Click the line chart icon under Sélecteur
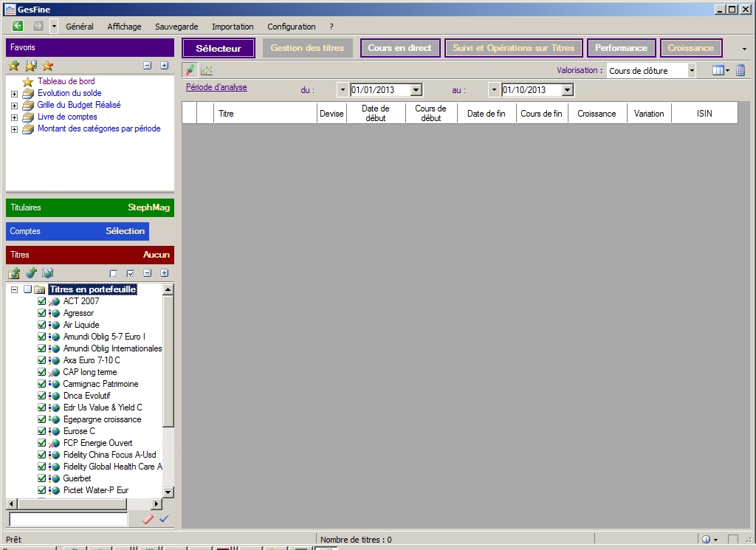756x550 pixels. (x=207, y=71)
